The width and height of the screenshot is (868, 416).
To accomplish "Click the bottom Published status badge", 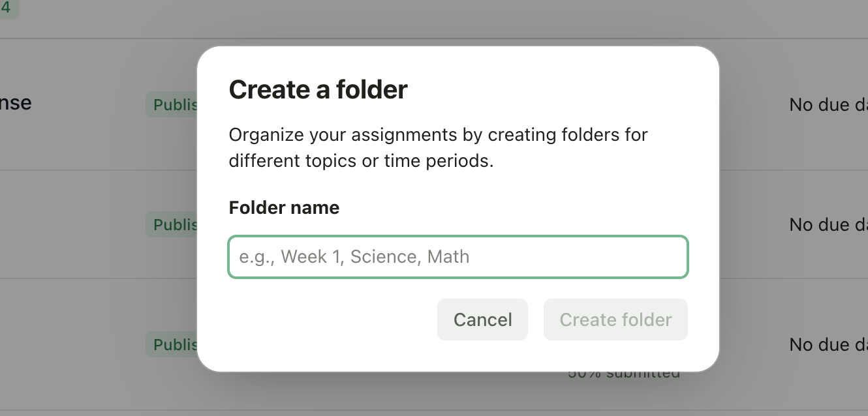I will click(171, 344).
